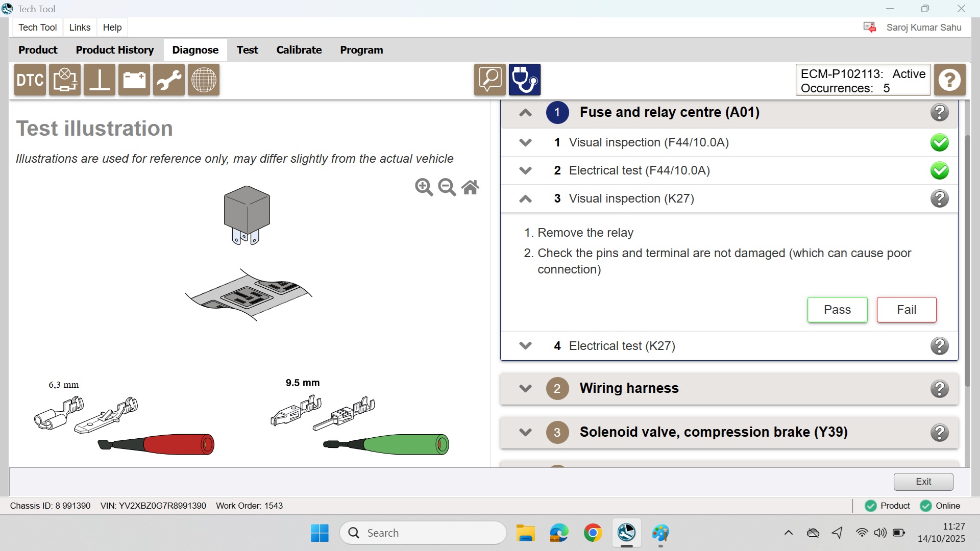980x551 pixels.
Task: Click the magnifier search diagnostics icon
Action: point(489,80)
